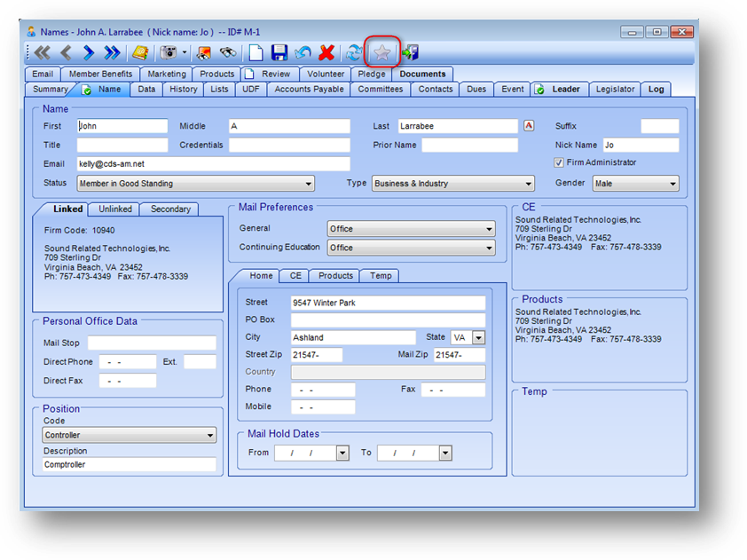Click the blank new document icon

pyautogui.click(x=256, y=53)
